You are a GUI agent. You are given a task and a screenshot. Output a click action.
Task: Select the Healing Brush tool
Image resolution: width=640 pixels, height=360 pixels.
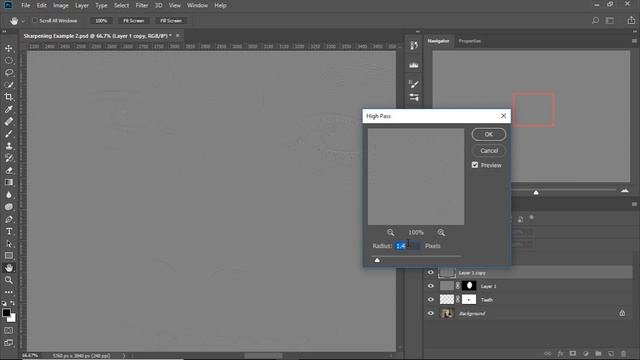click(9, 122)
